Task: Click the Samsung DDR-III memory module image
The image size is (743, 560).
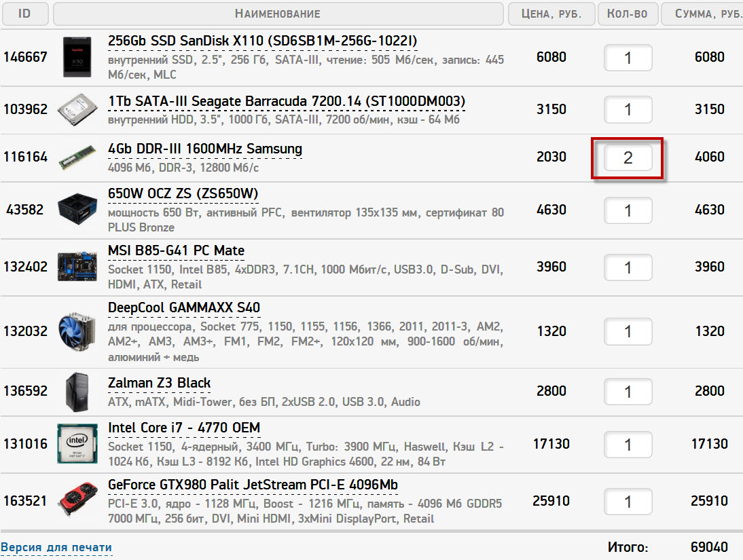Action: pos(77,157)
